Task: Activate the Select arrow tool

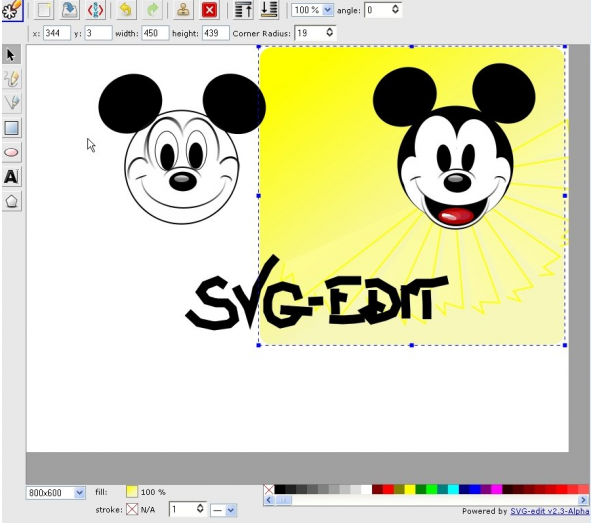Action: [x=11, y=55]
